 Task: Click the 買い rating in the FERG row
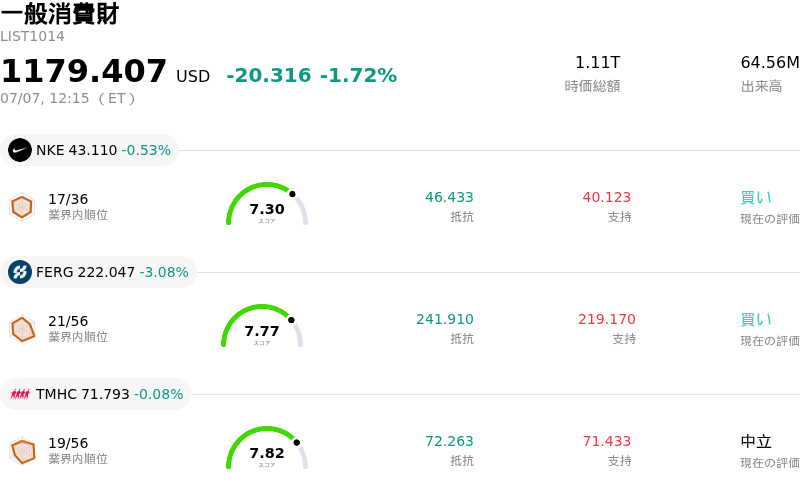[756, 320]
